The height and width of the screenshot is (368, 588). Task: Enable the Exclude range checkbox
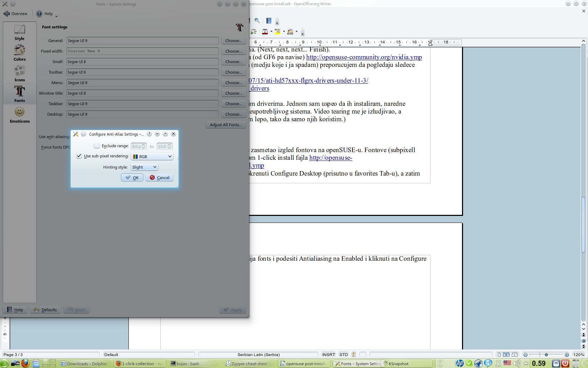(x=97, y=146)
